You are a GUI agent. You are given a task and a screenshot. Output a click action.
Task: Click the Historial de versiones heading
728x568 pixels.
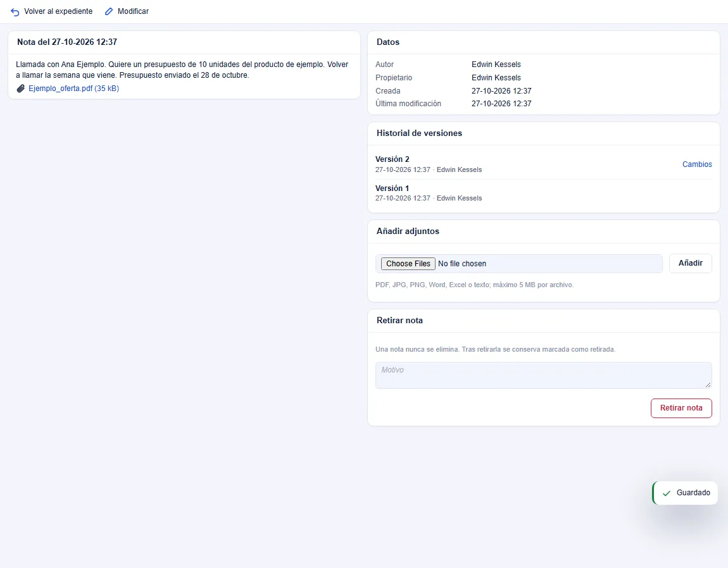419,133
